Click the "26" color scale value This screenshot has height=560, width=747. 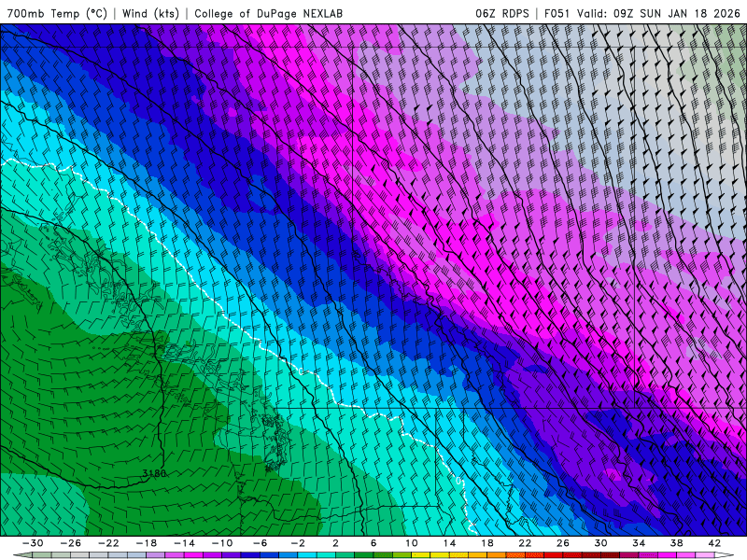coord(563,543)
